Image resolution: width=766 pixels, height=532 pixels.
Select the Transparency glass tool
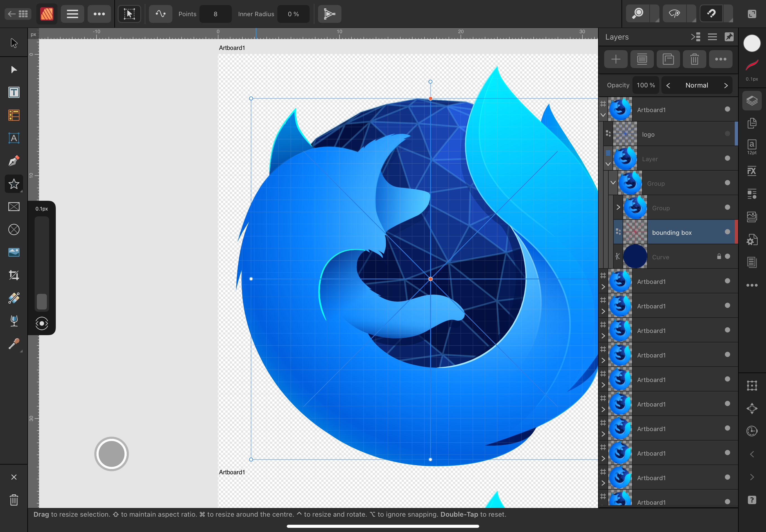coord(14,321)
